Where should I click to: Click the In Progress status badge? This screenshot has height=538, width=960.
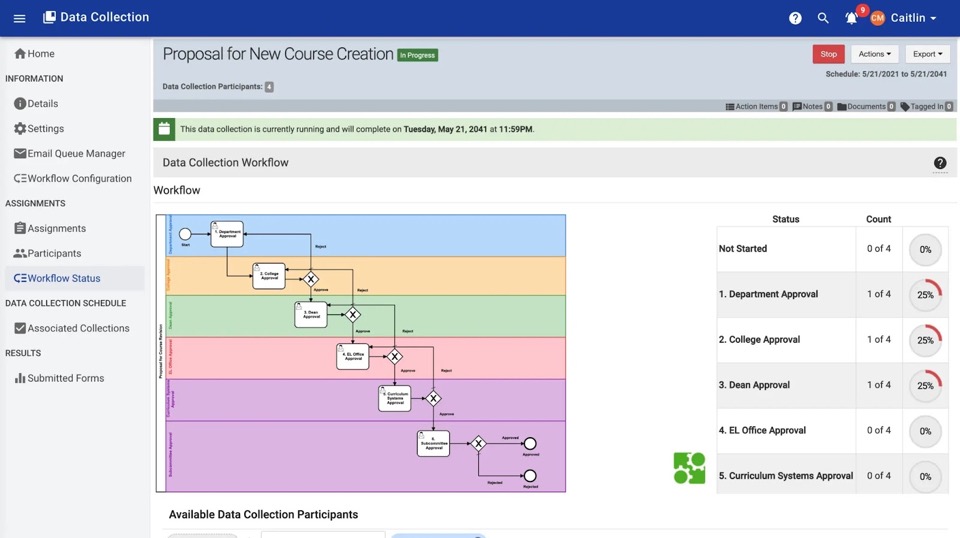tap(418, 55)
